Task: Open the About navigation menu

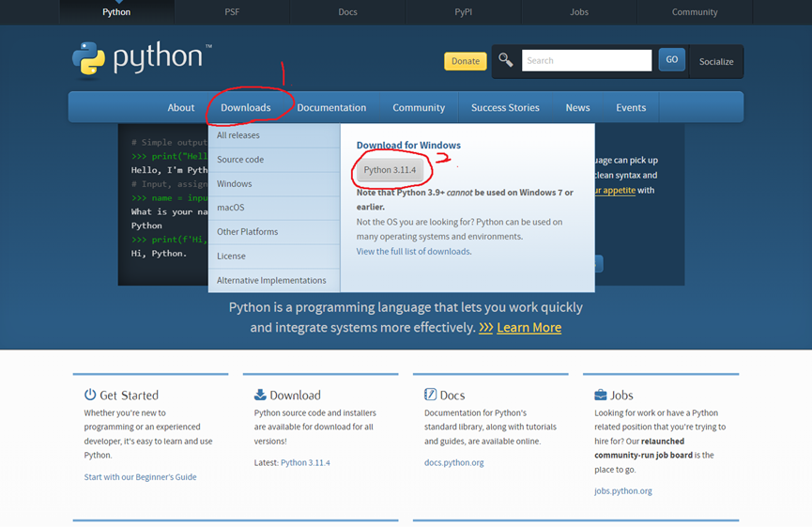Action: 181,108
